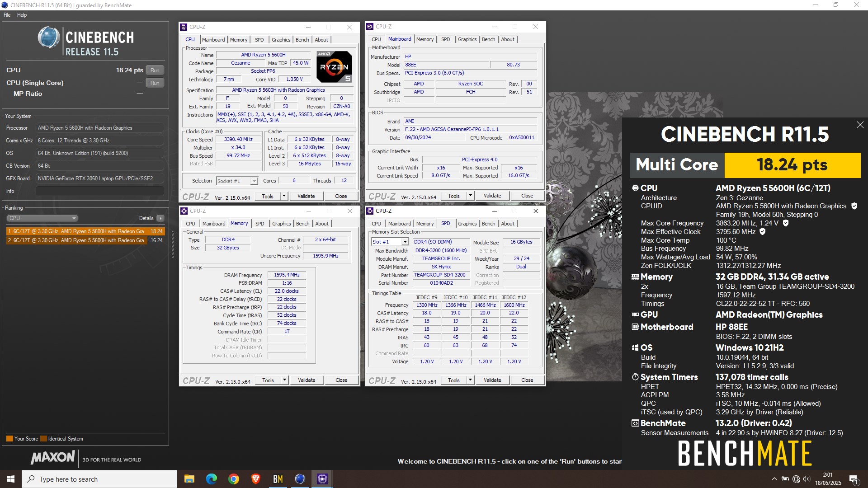Click the DRAM Frequency 1595.4 MHz value

pos(287,275)
